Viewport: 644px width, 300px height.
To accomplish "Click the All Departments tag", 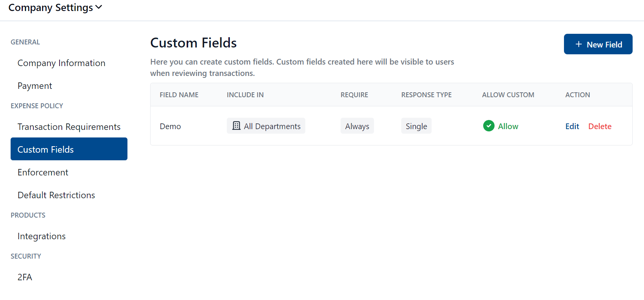I will click(272, 126).
